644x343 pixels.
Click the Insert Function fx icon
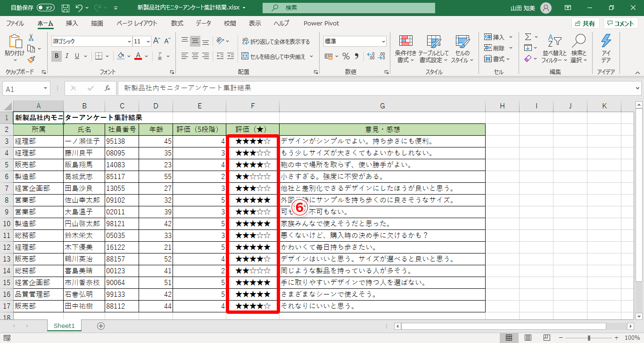coord(107,88)
